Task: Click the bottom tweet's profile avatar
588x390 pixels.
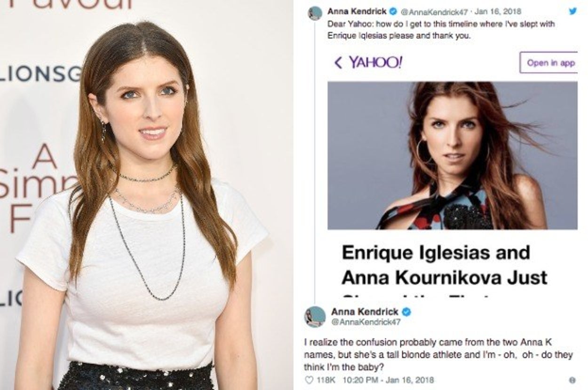Action: tap(315, 317)
